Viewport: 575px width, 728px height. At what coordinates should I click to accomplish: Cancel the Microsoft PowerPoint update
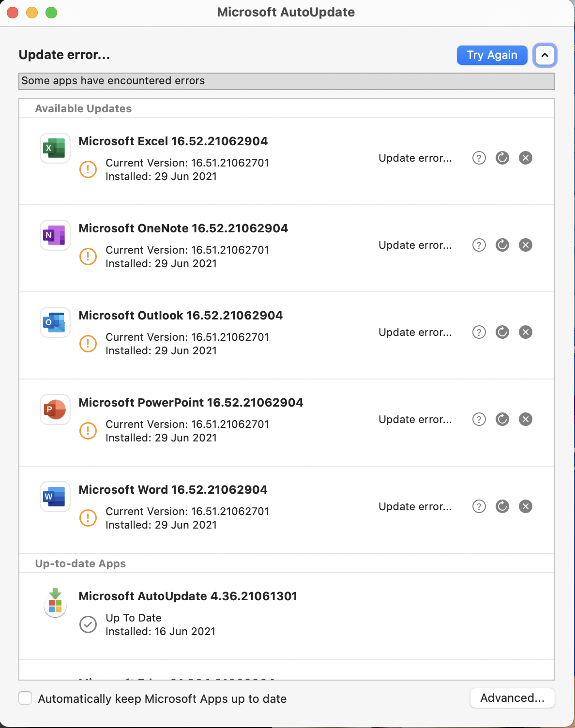click(526, 419)
